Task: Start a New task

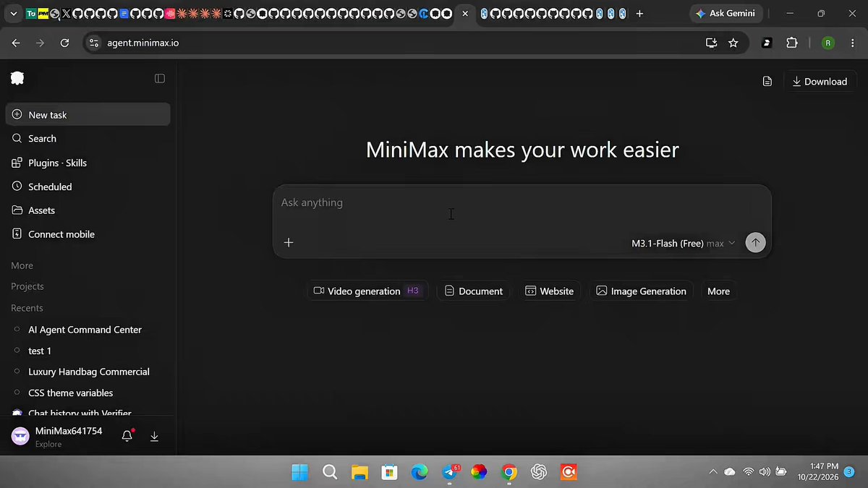Action: click(x=88, y=114)
